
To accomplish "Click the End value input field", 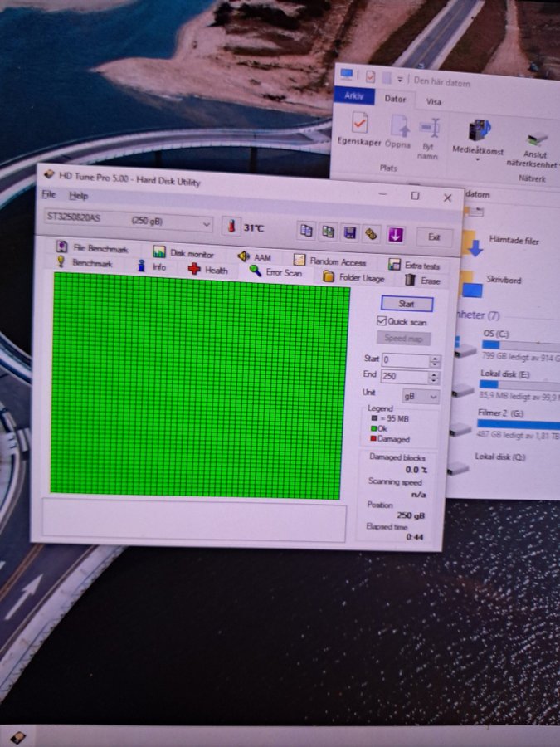I will [404, 376].
